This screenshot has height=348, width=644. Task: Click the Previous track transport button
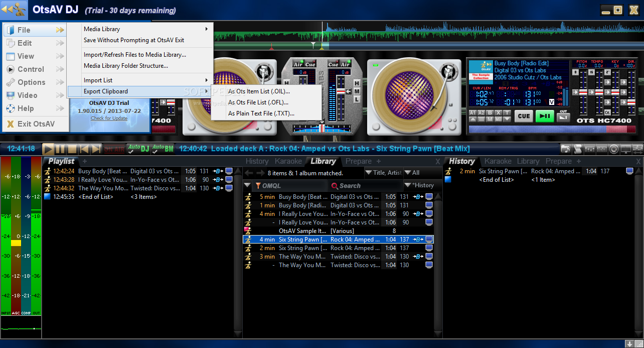tap(84, 149)
